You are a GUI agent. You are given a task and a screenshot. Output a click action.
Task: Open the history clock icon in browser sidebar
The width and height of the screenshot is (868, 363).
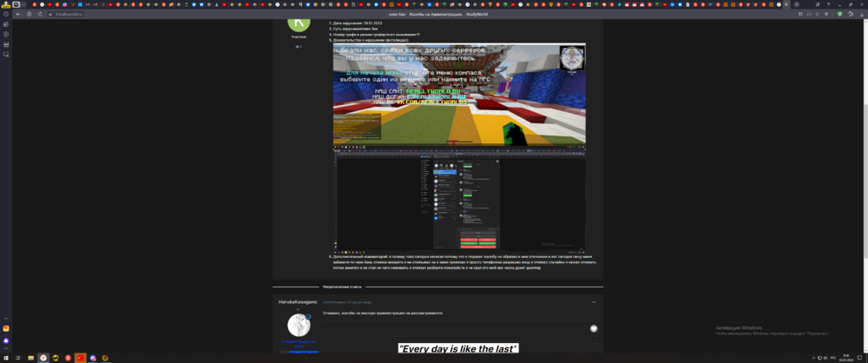6,14
